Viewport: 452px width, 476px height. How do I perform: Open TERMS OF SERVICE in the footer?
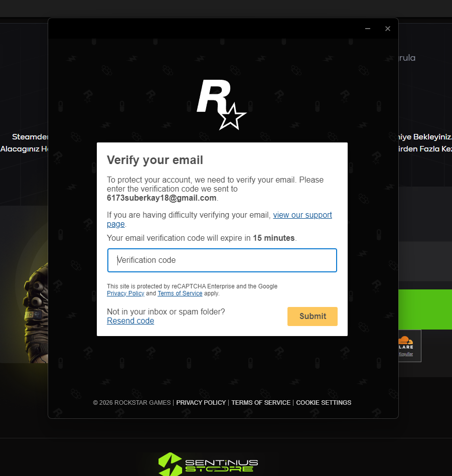click(261, 403)
